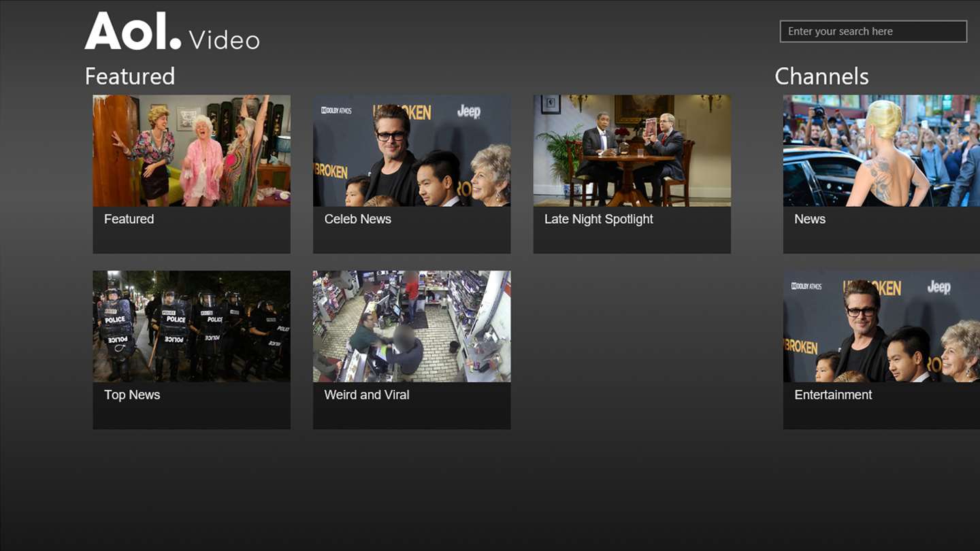Click the 'Celeb News' tile caption
980x551 pixels.
pyautogui.click(x=358, y=219)
